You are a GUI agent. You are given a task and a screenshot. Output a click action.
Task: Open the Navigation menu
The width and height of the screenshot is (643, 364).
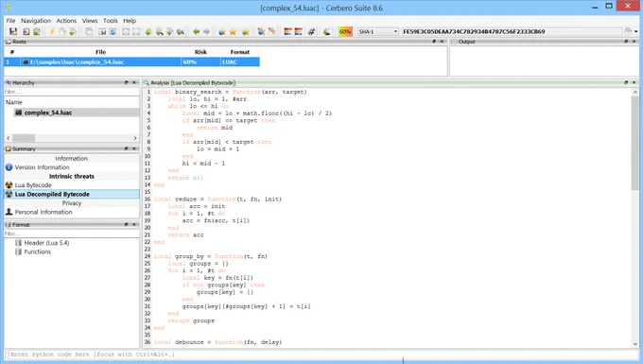coord(36,21)
